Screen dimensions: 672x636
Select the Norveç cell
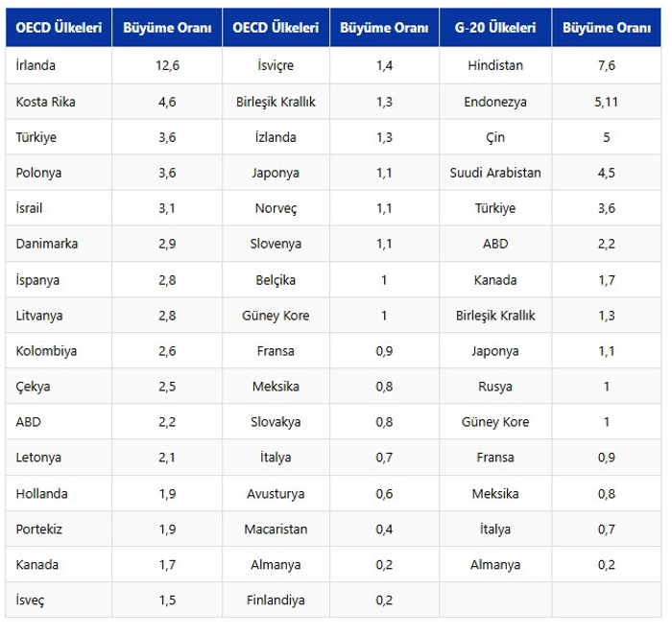276,208
